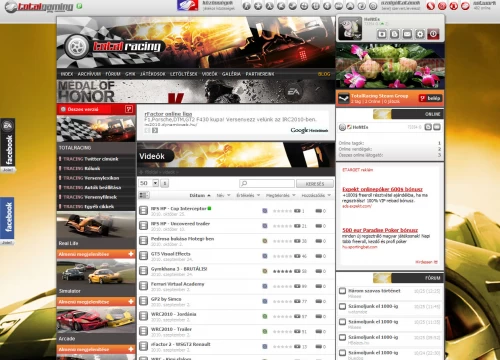Viewport: 500px width, 360px height.
Task: Click the previous arrow in the Google ad
Action: (x=148, y=130)
